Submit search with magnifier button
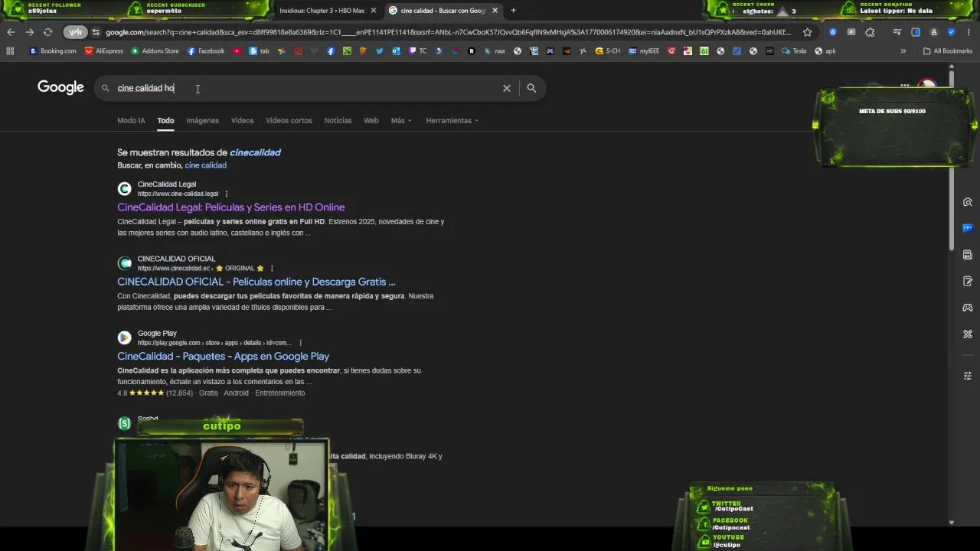The image size is (980, 551). 531,88
